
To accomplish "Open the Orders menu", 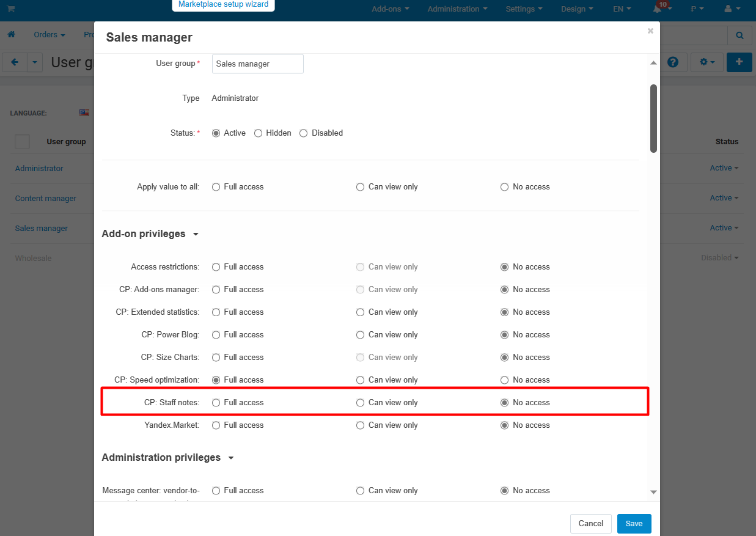I will [x=50, y=35].
